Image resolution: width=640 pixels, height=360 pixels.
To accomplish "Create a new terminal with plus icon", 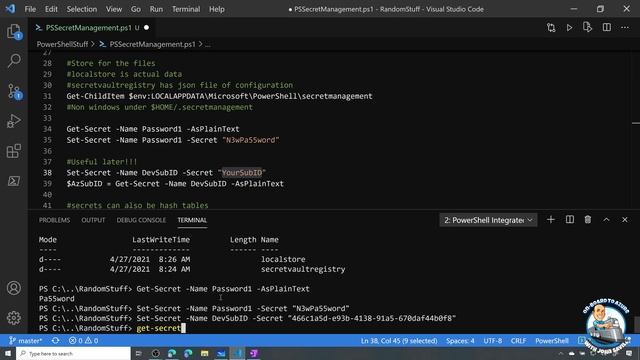I will point(551,220).
